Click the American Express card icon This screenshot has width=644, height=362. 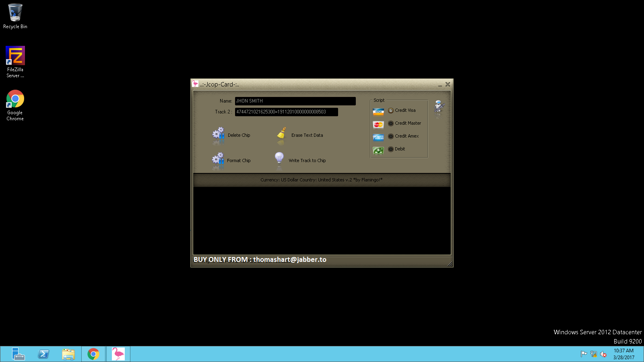(x=378, y=137)
